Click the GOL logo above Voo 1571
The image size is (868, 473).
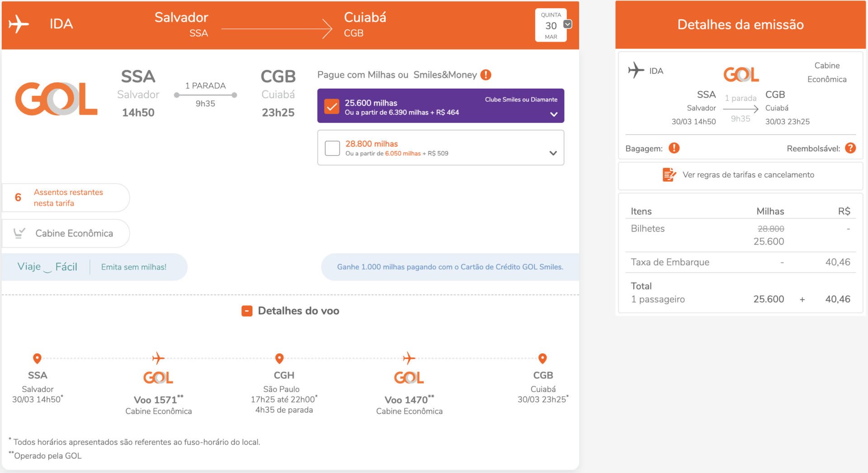158,378
